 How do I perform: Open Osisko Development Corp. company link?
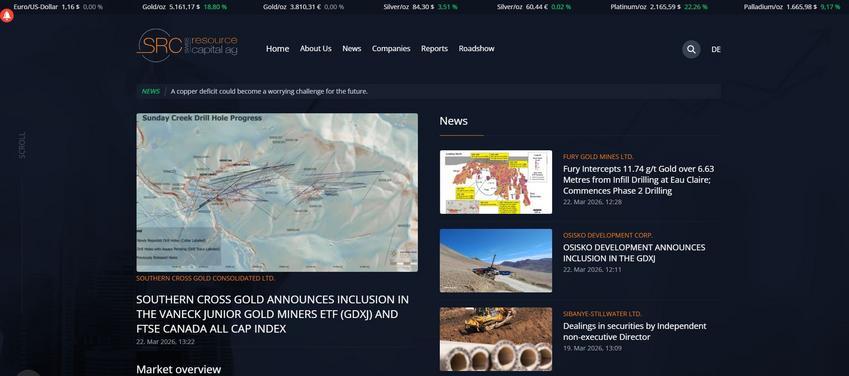608,236
